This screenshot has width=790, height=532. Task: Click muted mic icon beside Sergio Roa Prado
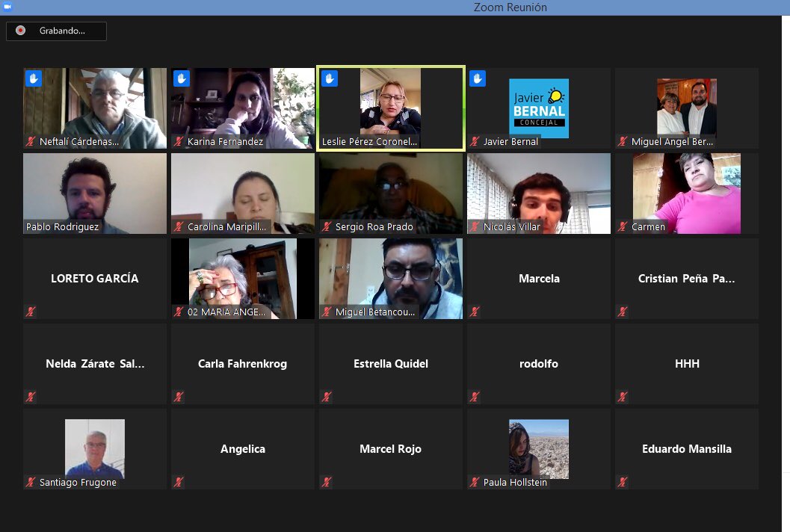coord(327,226)
